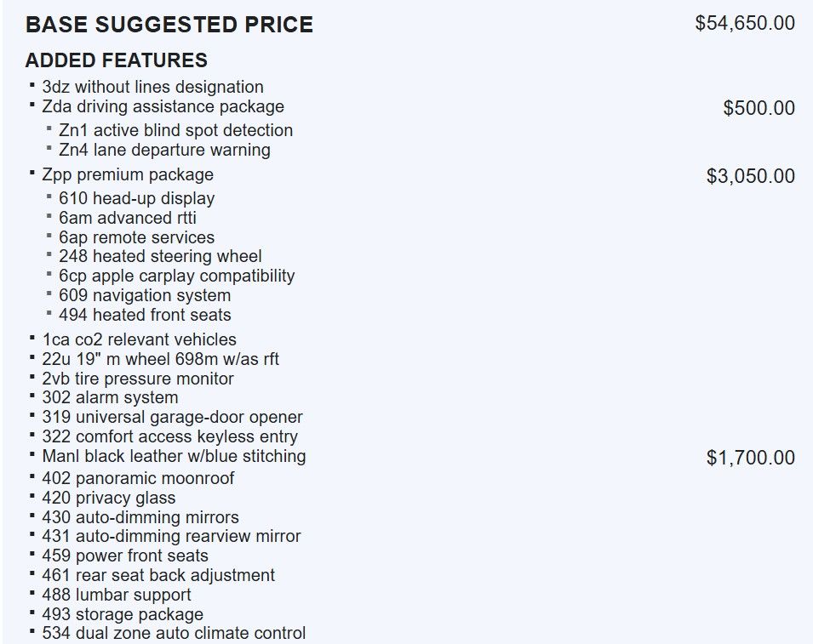Click the BASE SUGGESTED PRICE heading
This screenshot has height=644, width=813.
coord(169,25)
